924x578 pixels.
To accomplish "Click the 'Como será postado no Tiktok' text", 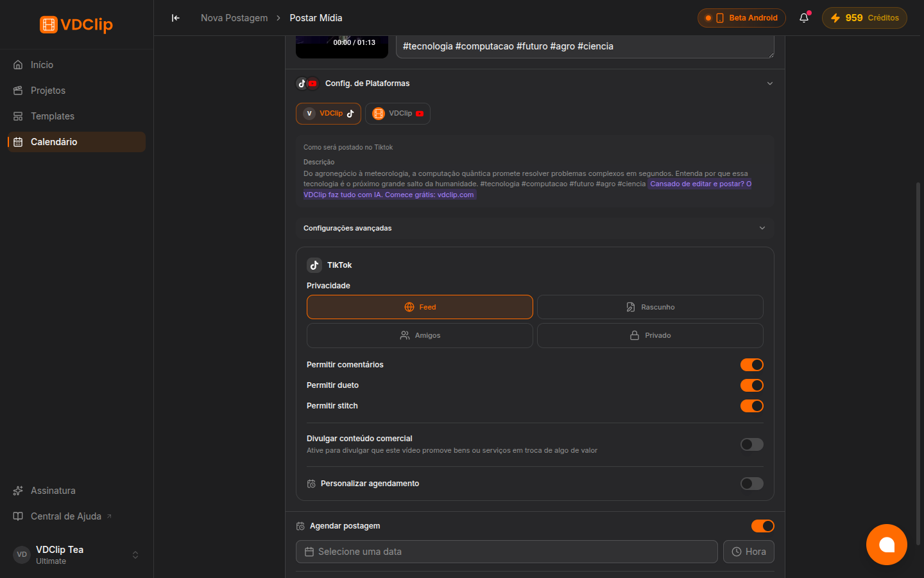I will (348, 148).
